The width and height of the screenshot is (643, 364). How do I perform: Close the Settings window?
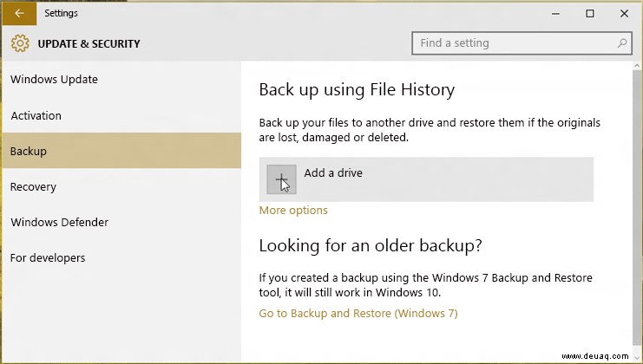[x=624, y=14]
